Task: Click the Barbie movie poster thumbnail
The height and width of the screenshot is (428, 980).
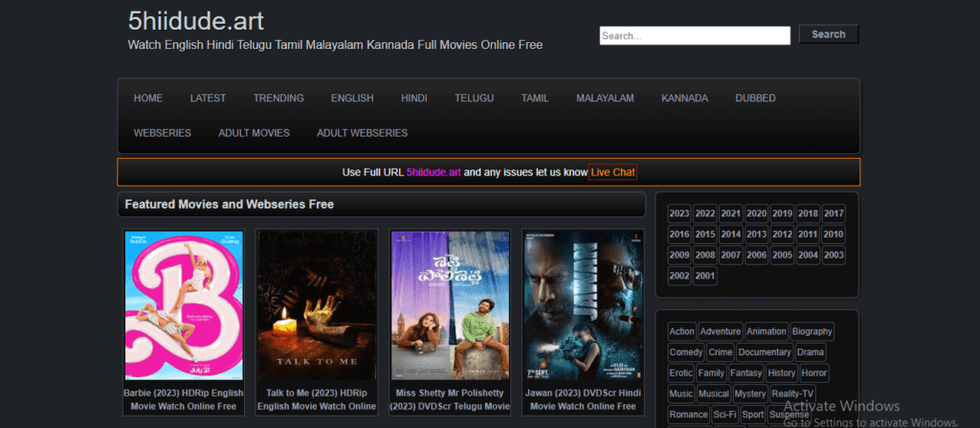Action: tap(183, 305)
